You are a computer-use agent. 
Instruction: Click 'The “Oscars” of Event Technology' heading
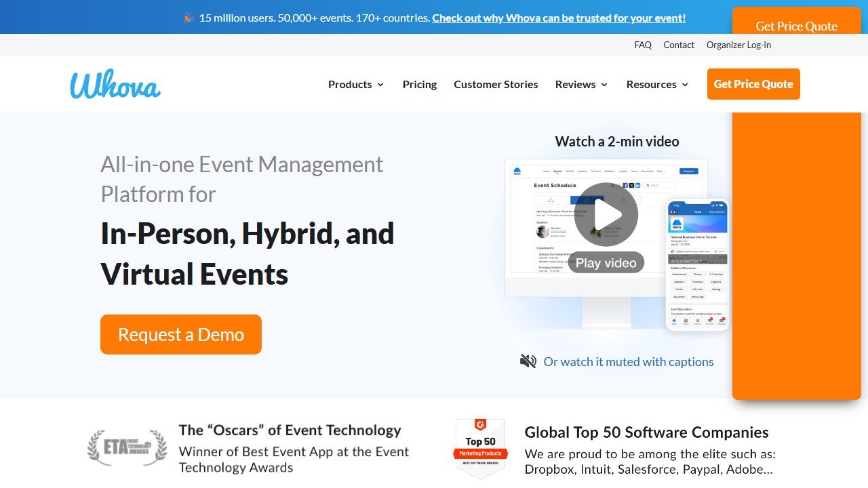click(x=290, y=430)
